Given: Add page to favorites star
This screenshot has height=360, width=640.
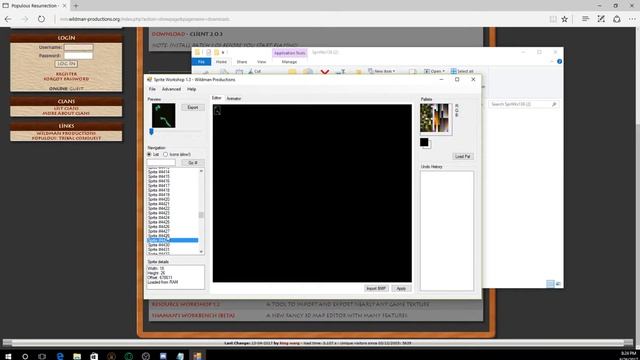Looking at the screenshot, I should click(x=564, y=19).
